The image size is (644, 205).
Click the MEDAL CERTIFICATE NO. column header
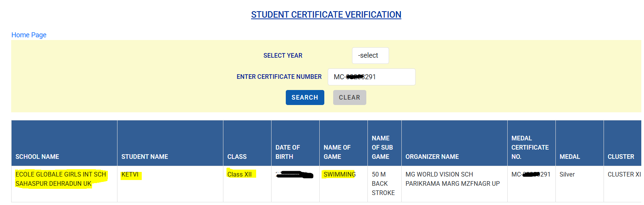pos(532,143)
